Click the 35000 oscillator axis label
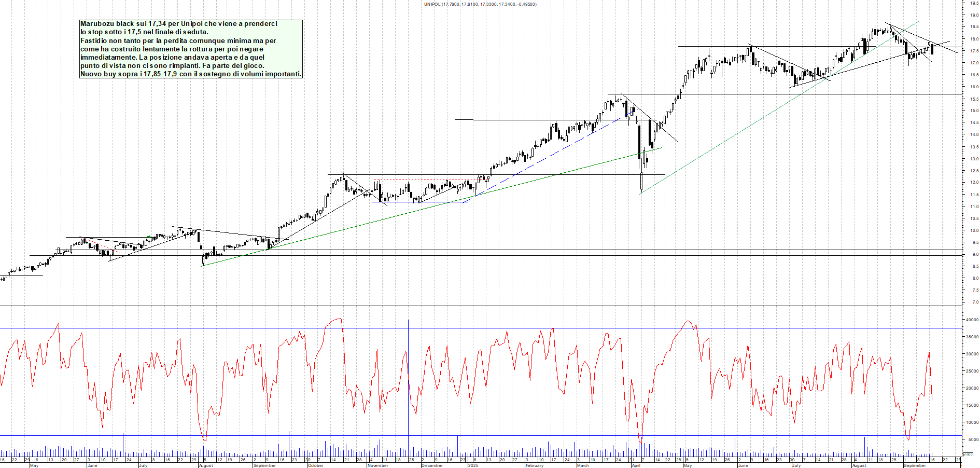This screenshot has width=980, height=468. [972, 337]
